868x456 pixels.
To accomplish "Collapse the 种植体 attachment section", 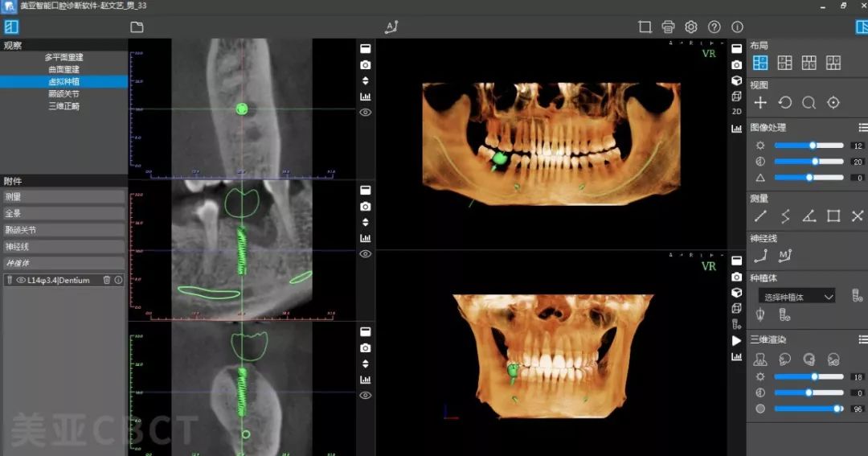I will point(63,263).
